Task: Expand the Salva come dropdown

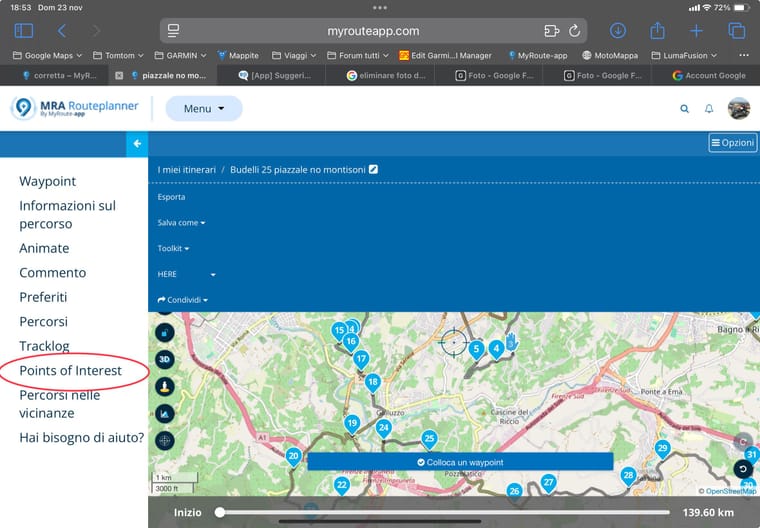Action: coord(181,223)
